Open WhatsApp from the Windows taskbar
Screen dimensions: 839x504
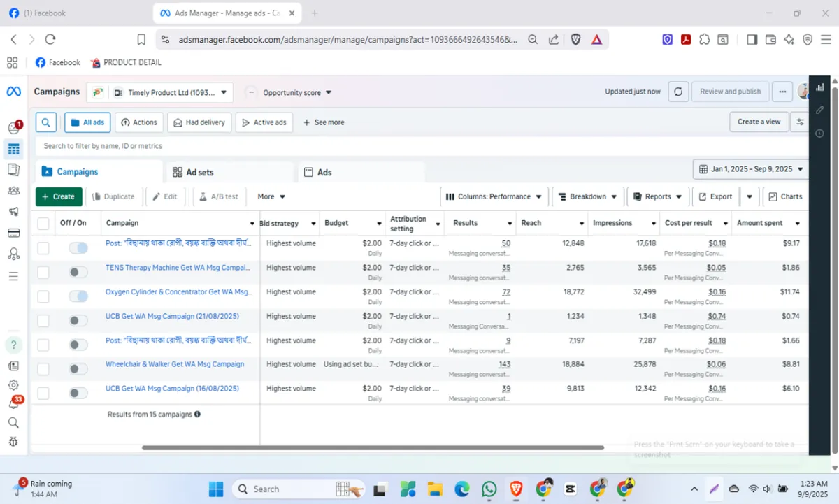click(x=489, y=489)
